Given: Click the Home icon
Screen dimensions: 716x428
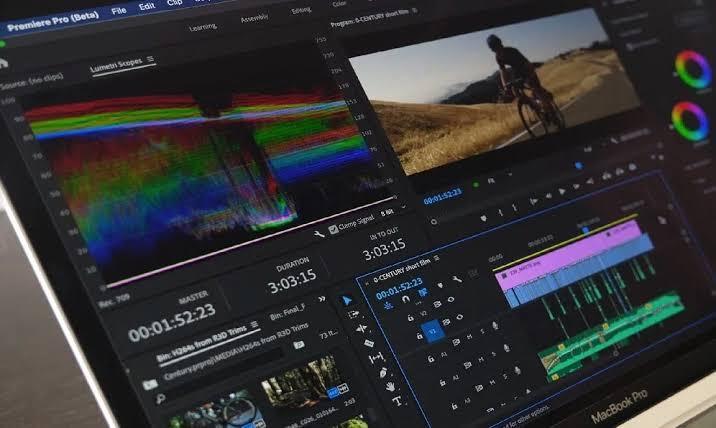Looking at the screenshot, I should pos(3,63).
